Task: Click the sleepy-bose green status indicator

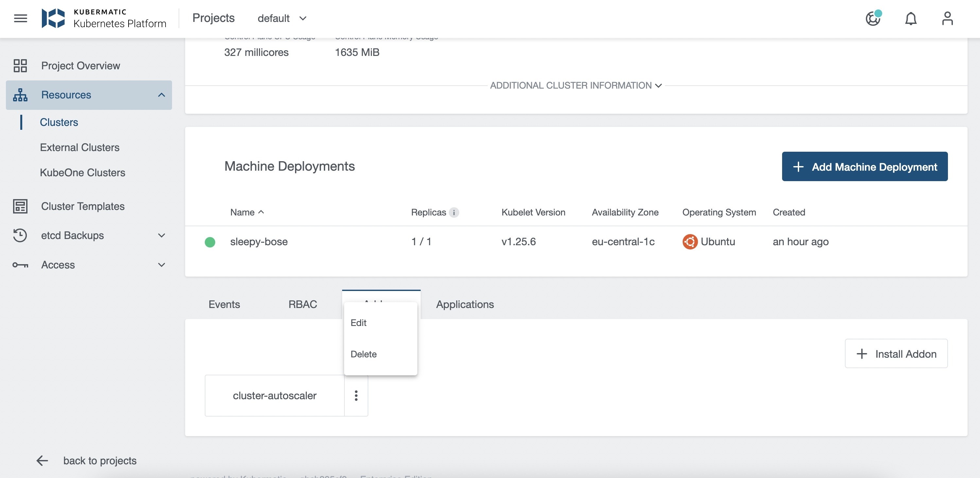Action: pyautogui.click(x=210, y=242)
